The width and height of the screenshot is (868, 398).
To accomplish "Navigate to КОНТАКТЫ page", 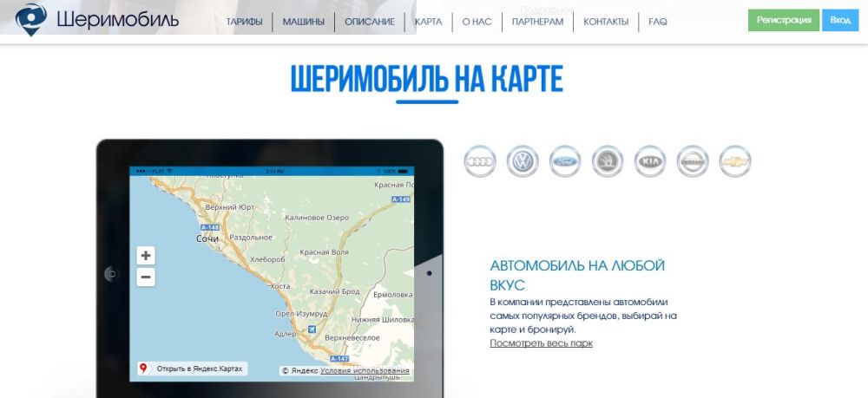I will (606, 22).
